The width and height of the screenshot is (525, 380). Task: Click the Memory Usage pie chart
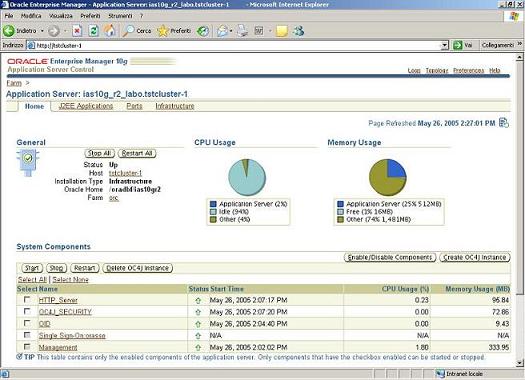click(388, 177)
